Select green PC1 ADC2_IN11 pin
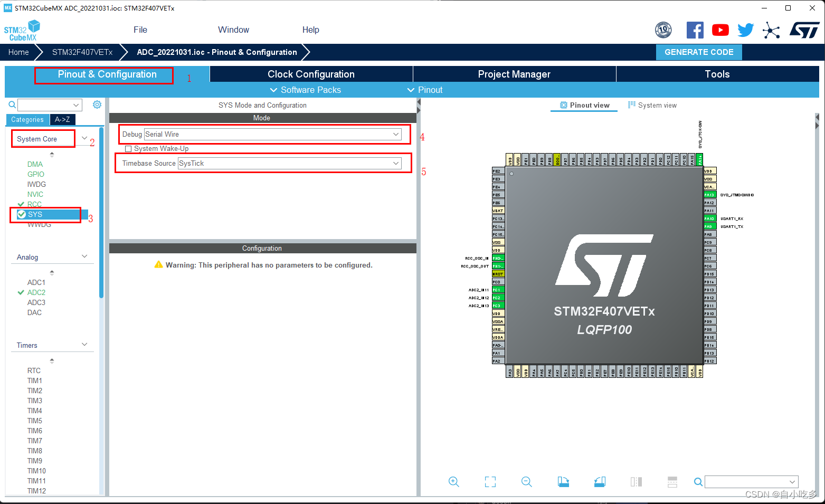Screen dimensions: 825x504 [x=498, y=290]
